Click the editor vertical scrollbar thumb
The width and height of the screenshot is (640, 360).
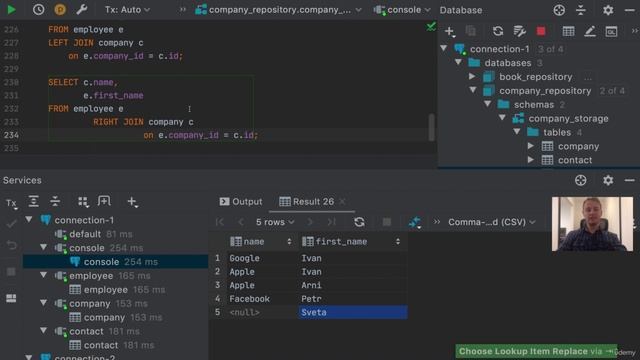(431, 127)
